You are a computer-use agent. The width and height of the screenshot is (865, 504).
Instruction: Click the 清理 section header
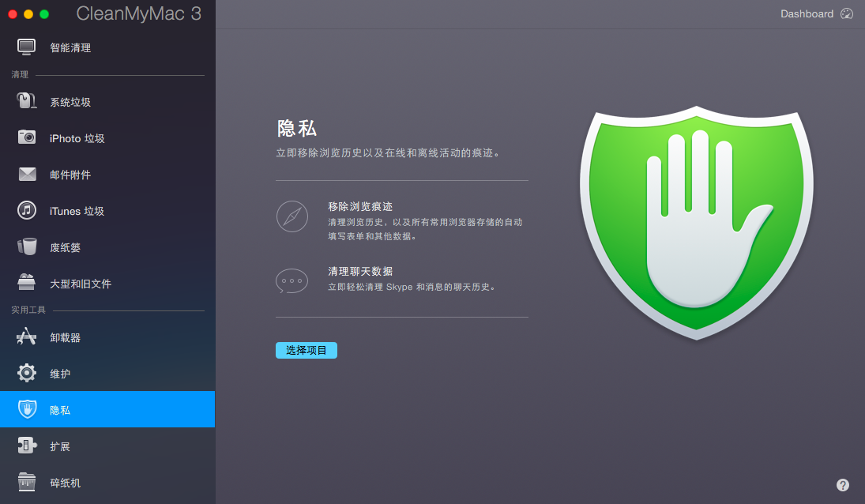[20, 74]
